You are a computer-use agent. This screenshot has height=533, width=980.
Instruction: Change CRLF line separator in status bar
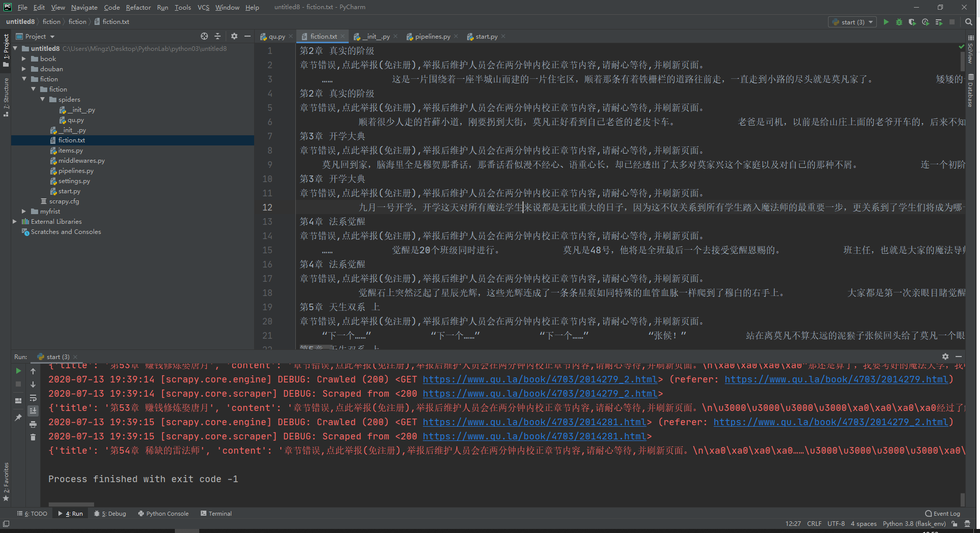tap(814, 524)
